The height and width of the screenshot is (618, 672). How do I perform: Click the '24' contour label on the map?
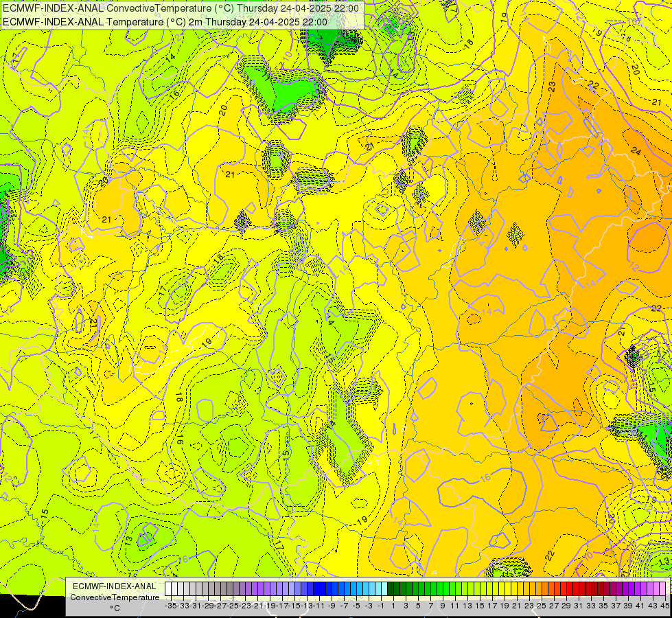(636, 151)
